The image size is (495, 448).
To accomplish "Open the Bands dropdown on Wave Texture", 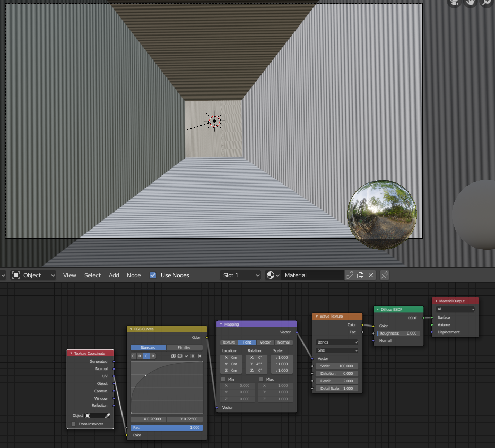I will click(x=337, y=342).
